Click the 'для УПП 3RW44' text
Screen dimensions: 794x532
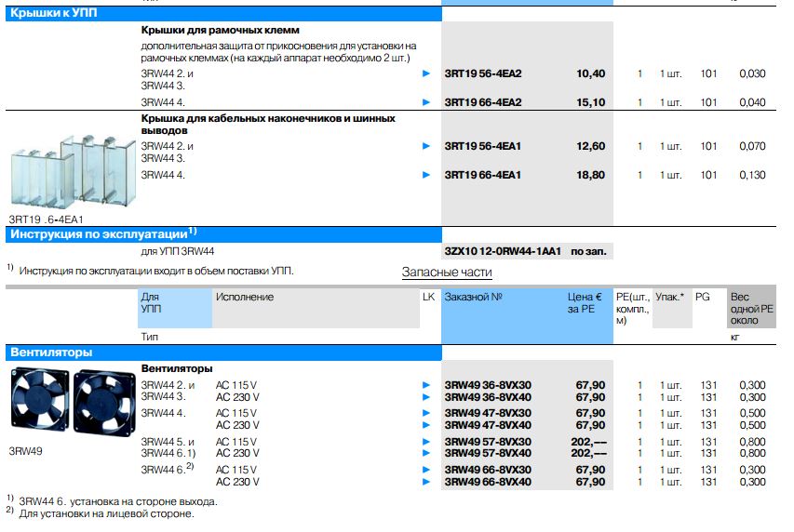tap(177, 251)
